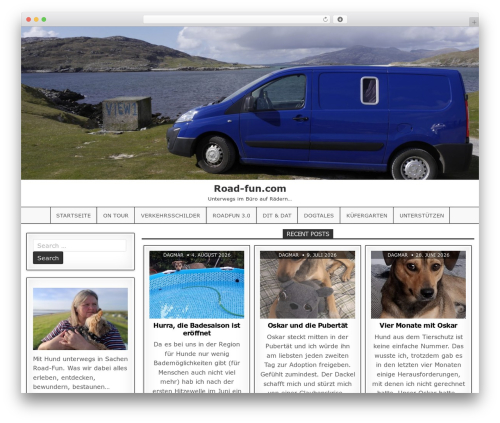Viewport: 500px width, 423px height.
Task: Click the browser reload icon
Action: [x=325, y=19]
